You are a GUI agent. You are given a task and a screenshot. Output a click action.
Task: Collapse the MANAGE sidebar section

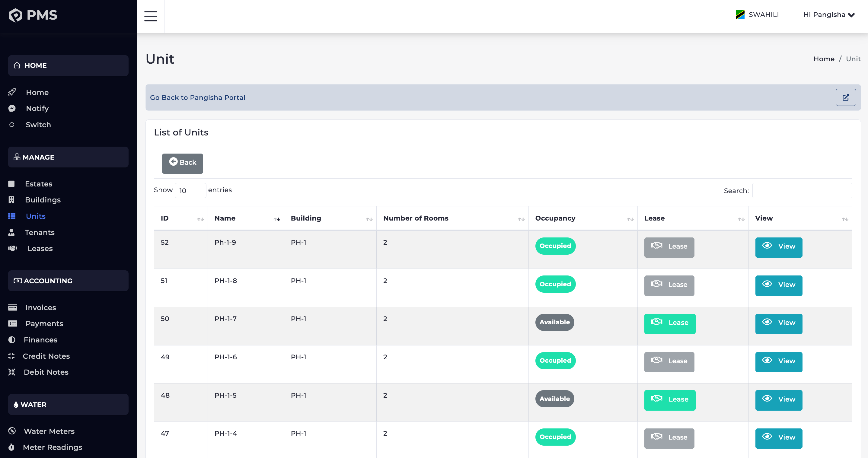coord(68,157)
